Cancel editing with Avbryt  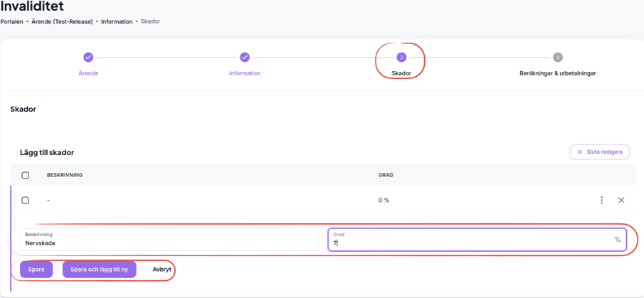tap(162, 270)
